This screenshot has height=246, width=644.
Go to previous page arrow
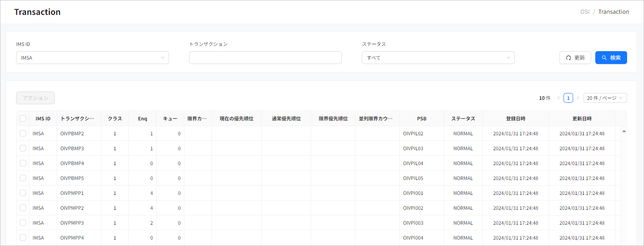click(558, 98)
